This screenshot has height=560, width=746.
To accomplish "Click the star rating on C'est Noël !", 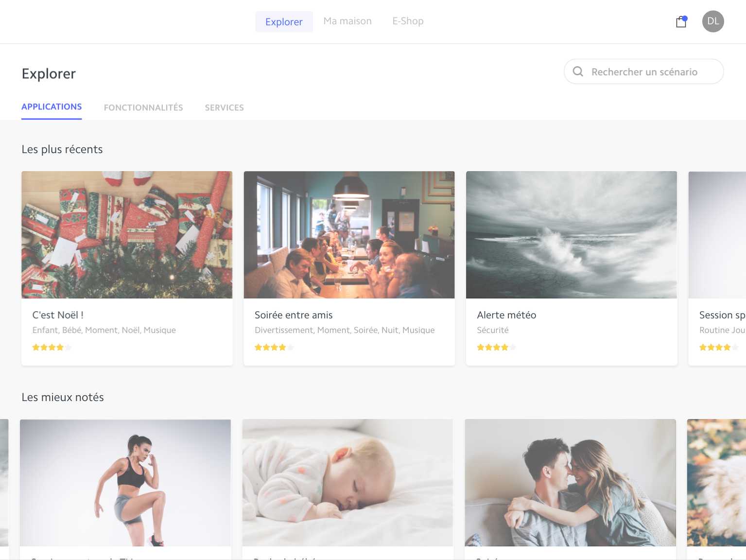I will 52,347.
